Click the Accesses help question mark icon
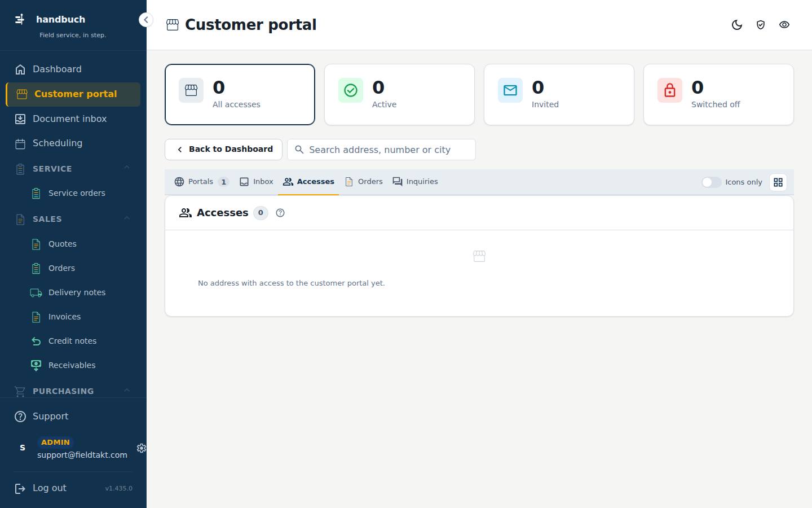812x508 pixels. point(280,213)
